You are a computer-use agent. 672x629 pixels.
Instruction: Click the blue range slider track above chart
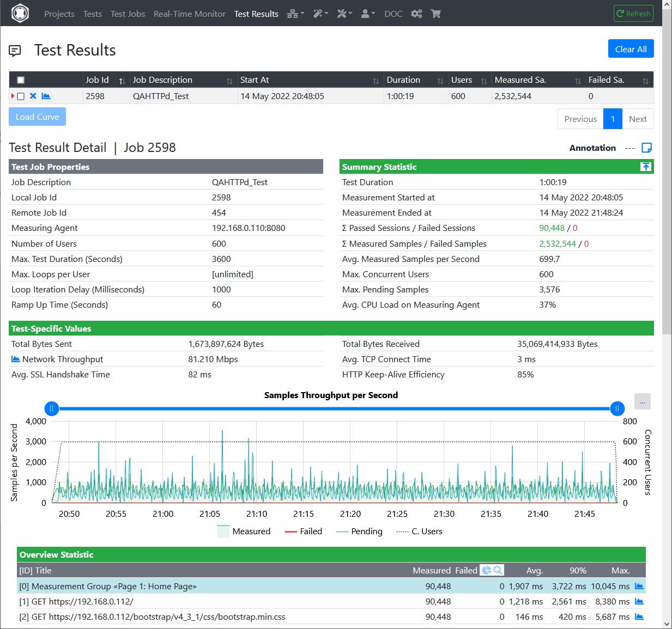coord(334,408)
